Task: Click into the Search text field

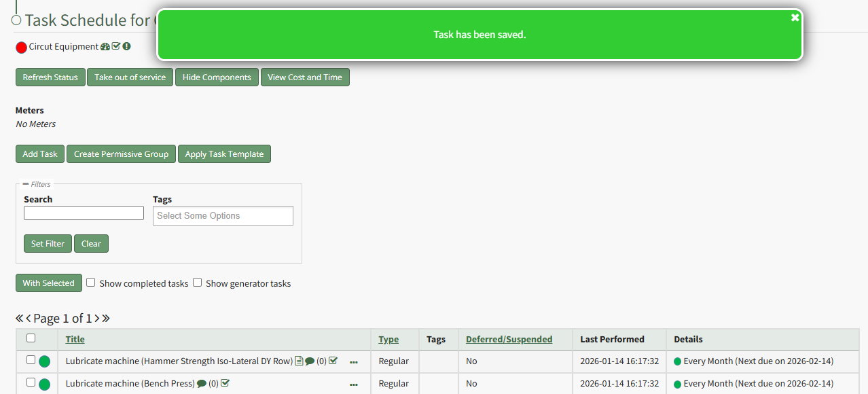Action: click(84, 213)
